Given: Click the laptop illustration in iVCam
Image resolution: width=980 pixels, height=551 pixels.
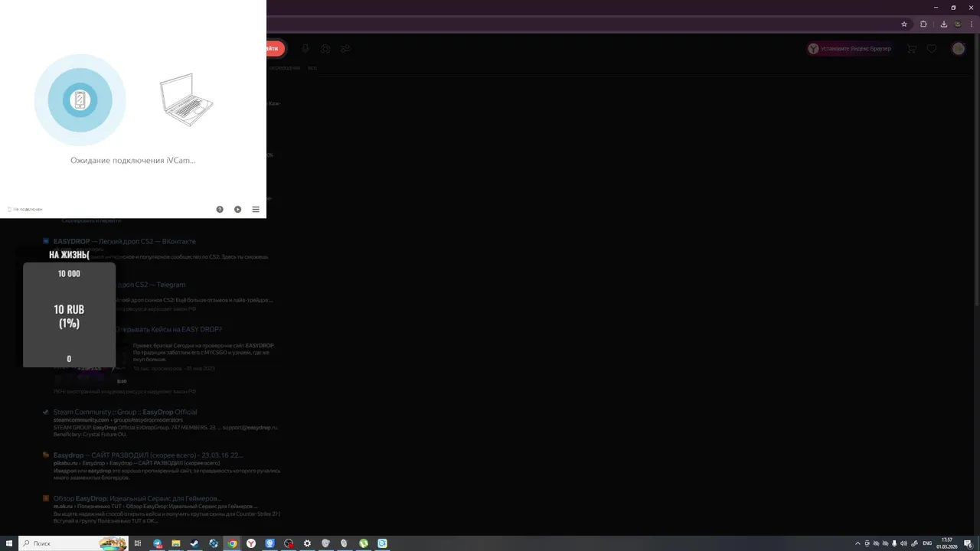Looking at the screenshot, I should 186,99.
